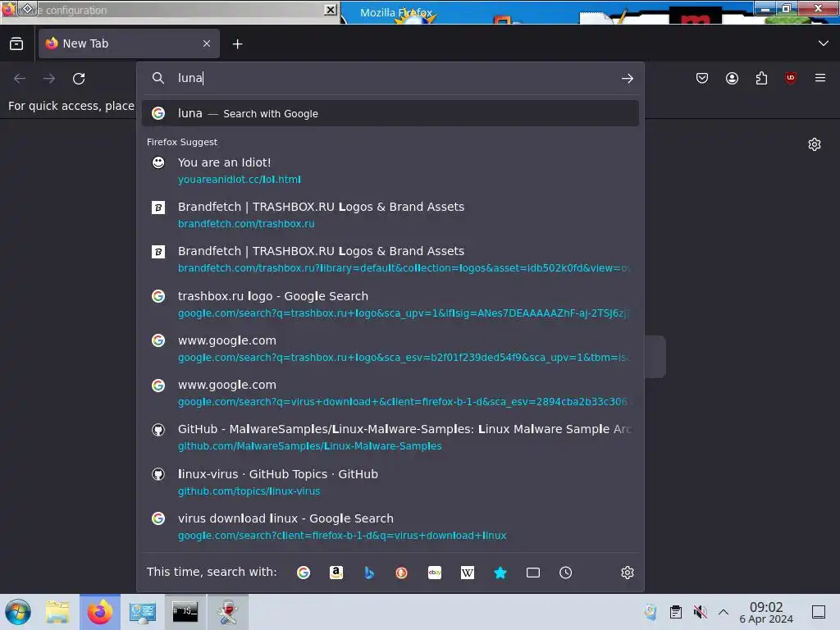Open the Extensions puzzle icon

point(761,78)
